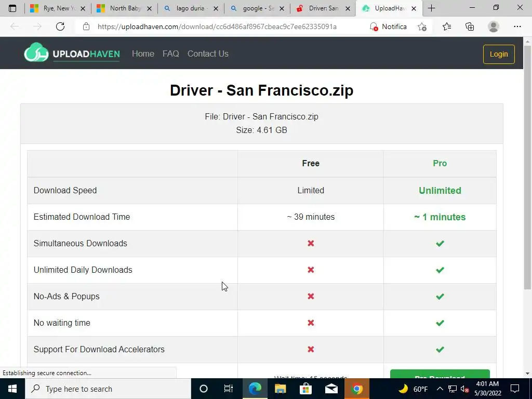532x399 pixels.
Task: Click the page vertical scrollbar thumb
Action: click(527, 167)
